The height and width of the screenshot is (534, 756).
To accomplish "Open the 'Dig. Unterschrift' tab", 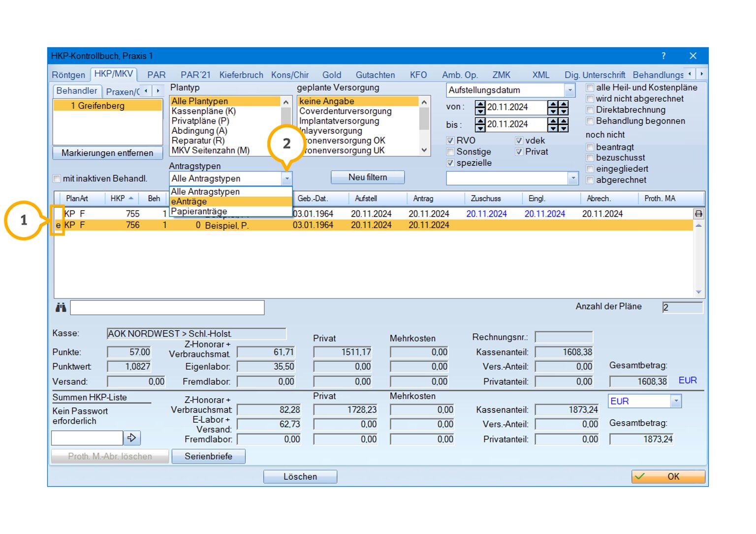I will (x=595, y=75).
